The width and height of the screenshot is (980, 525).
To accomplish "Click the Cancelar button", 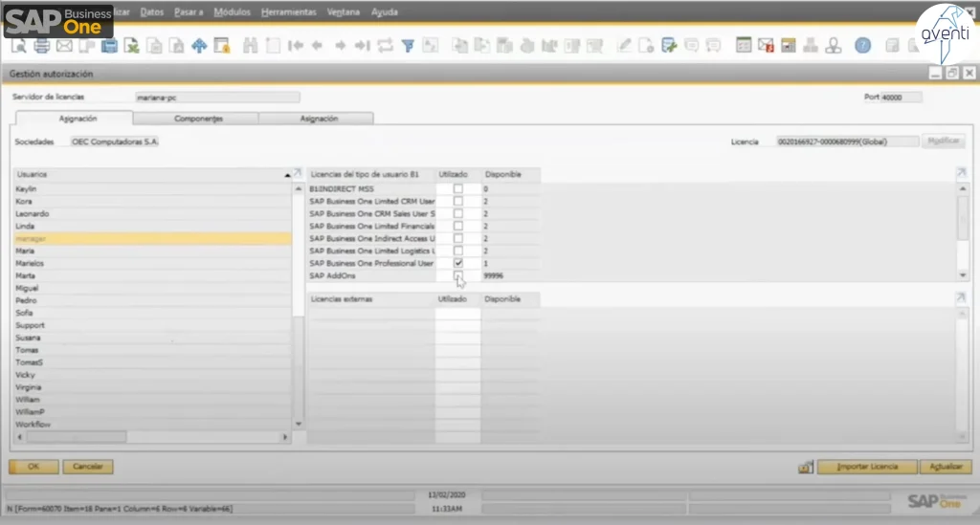I will click(87, 467).
